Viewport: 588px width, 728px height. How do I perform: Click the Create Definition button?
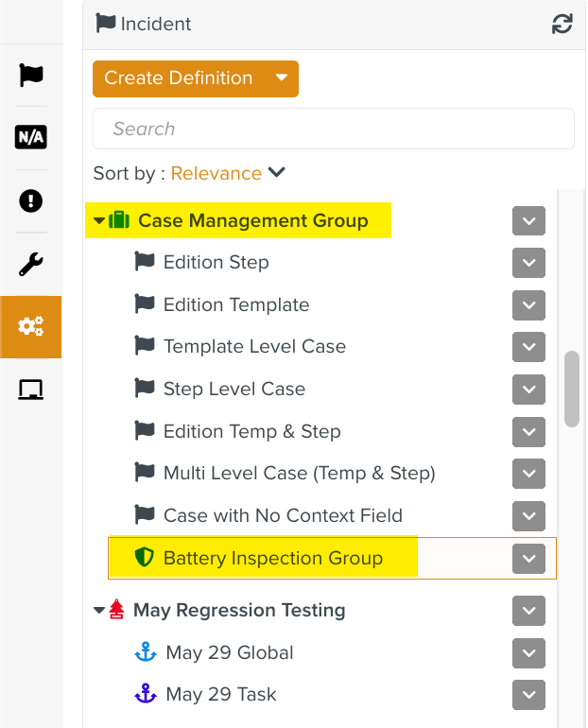pyautogui.click(x=178, y=78)
